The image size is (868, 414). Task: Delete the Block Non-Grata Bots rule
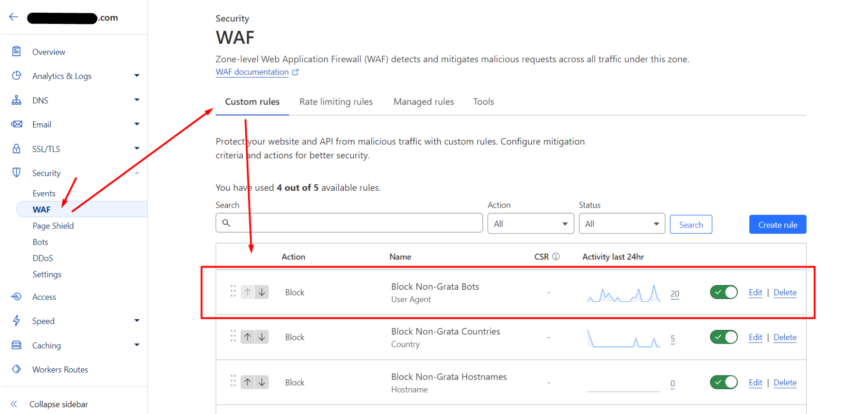785,293
